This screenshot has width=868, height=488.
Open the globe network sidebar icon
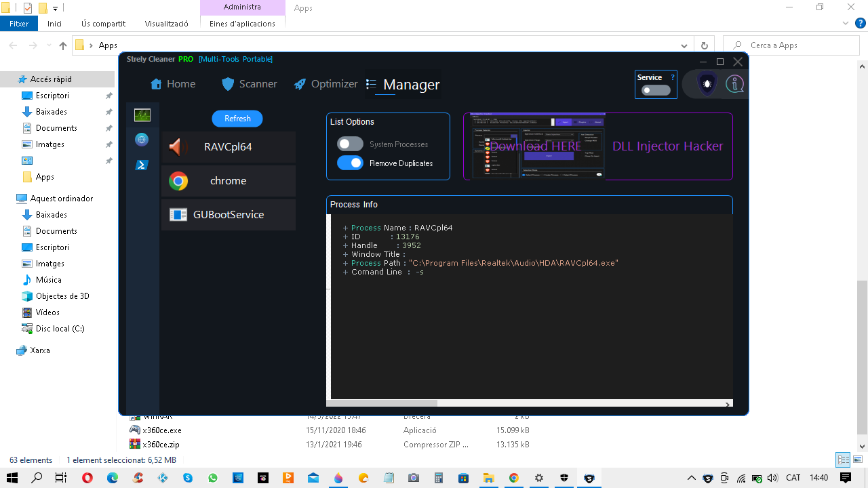click(142, 140)
